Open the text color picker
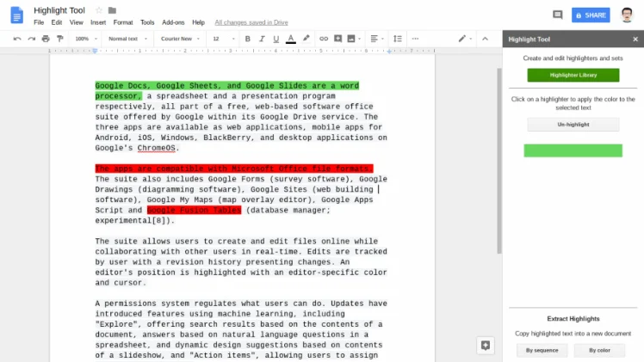The width and height of the screenshot is (644, 362). pos(291,39)
